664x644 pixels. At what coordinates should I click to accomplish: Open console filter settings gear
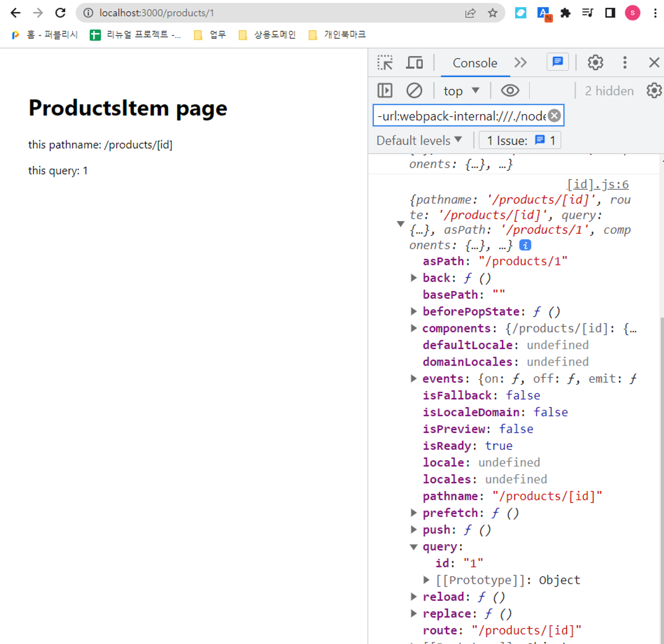653,90
